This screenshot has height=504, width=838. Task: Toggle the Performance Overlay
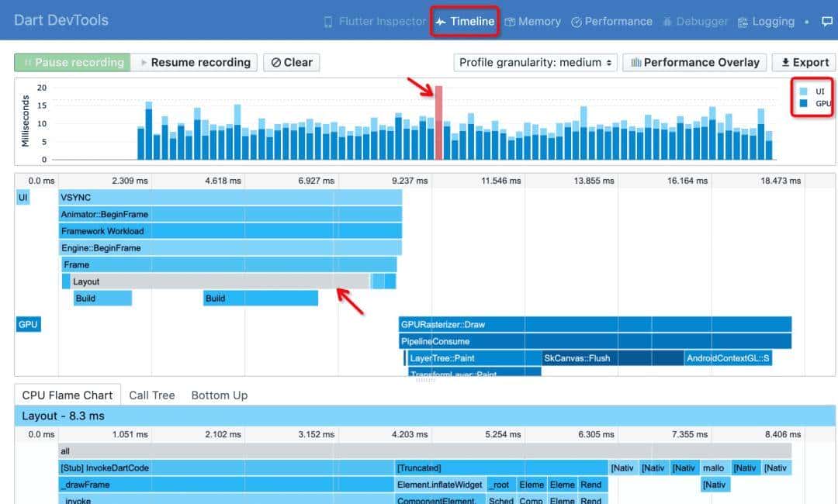click(694, 63)
